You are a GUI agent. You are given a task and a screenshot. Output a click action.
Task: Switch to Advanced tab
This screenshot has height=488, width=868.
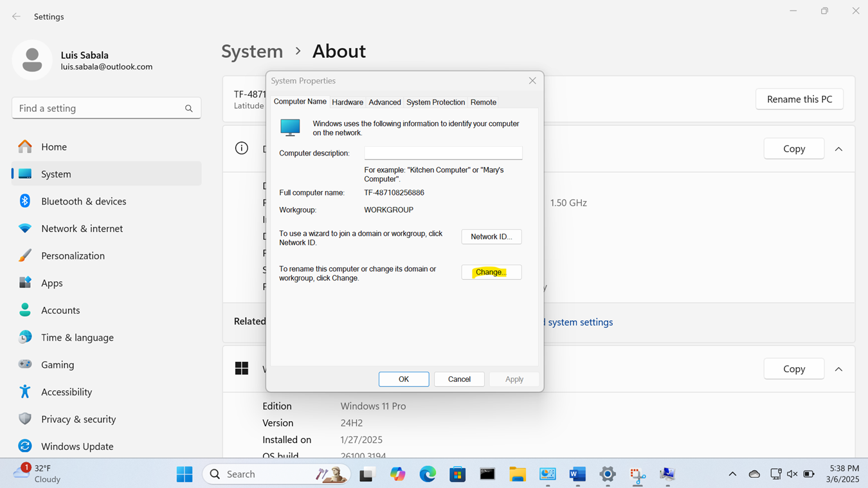pyautogui.click(x=384, y=102)
